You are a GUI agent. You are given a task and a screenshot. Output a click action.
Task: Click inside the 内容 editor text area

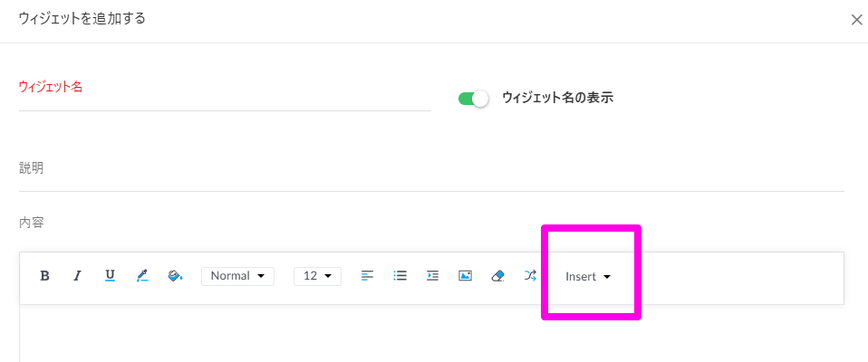pos(431,333)
